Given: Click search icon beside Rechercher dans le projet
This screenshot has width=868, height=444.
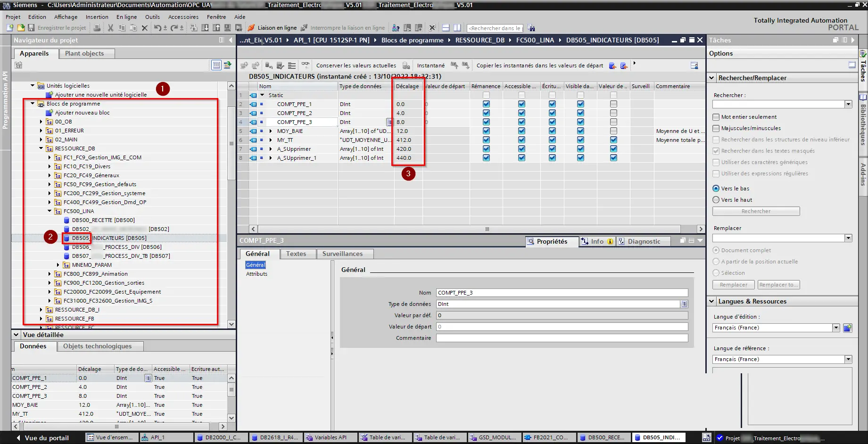Looking at the screenshot, I should [531, 28].
